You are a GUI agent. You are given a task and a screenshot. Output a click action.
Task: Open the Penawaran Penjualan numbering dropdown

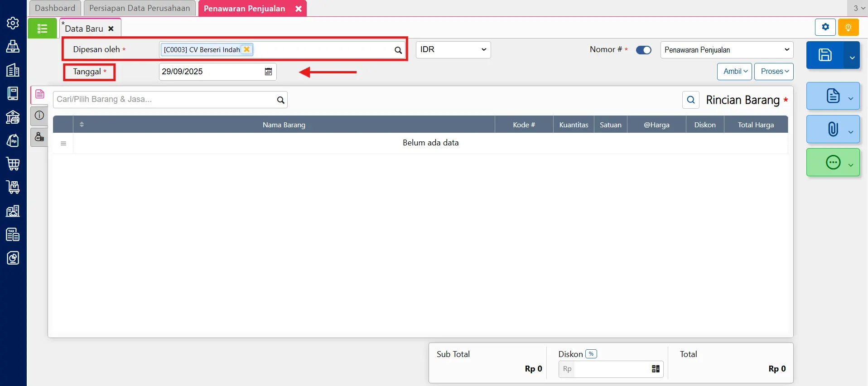click(727, 50)
